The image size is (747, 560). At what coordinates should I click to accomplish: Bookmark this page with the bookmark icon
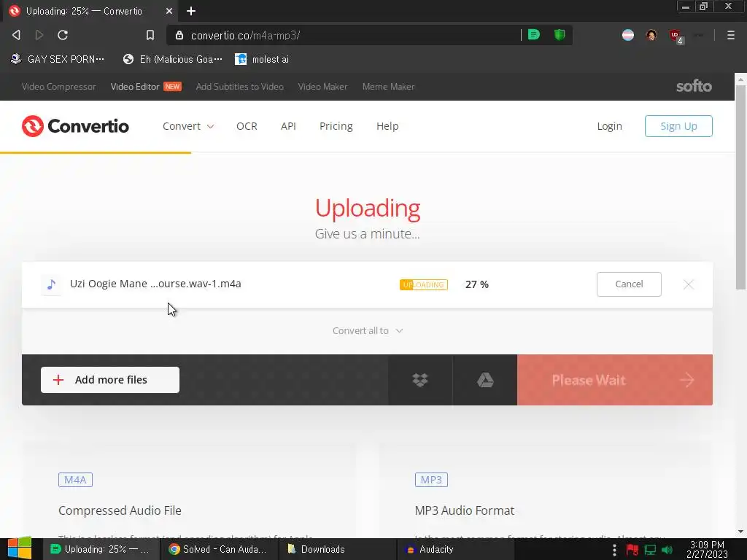tap(150, 35)
